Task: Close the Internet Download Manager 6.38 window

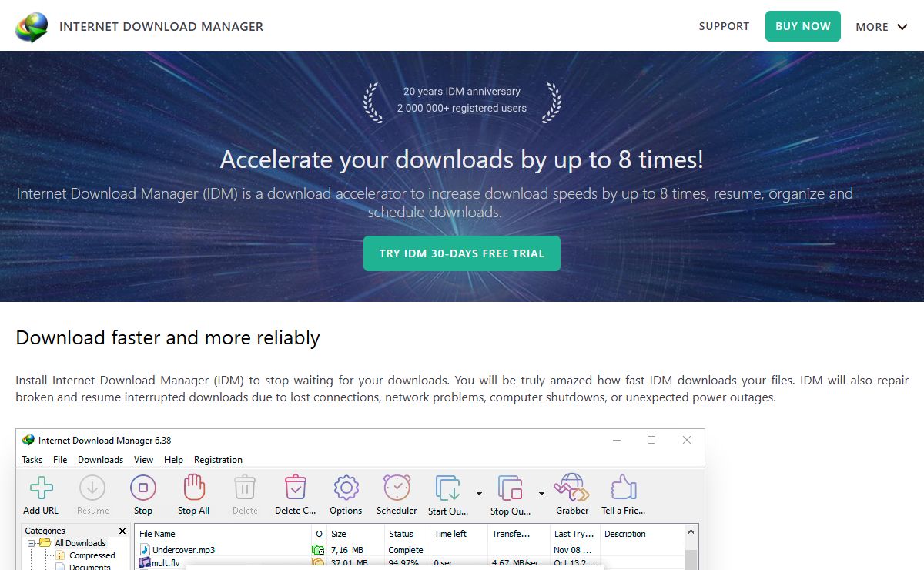Action: (687, 440)
